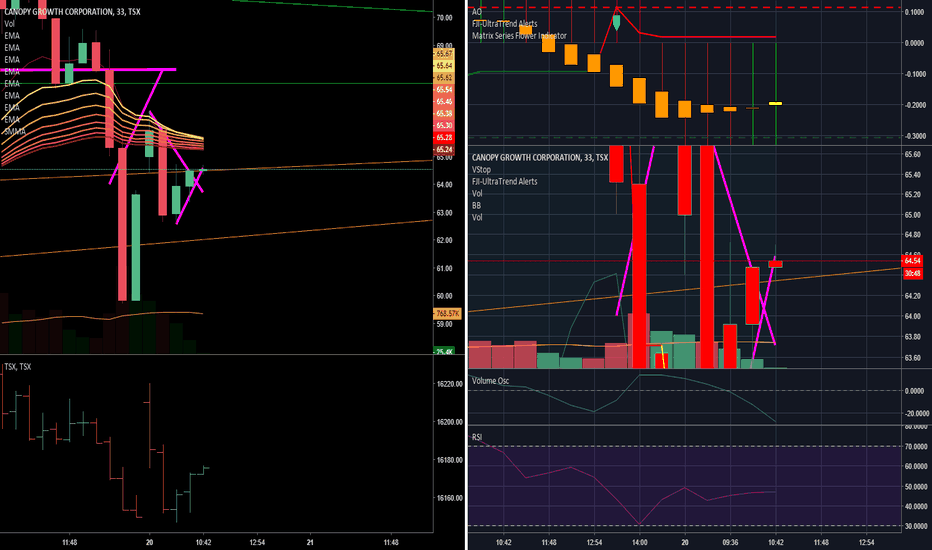
Task: Select the VStop indicator legend
Action: pyautogui.click(x=481, y=169)
